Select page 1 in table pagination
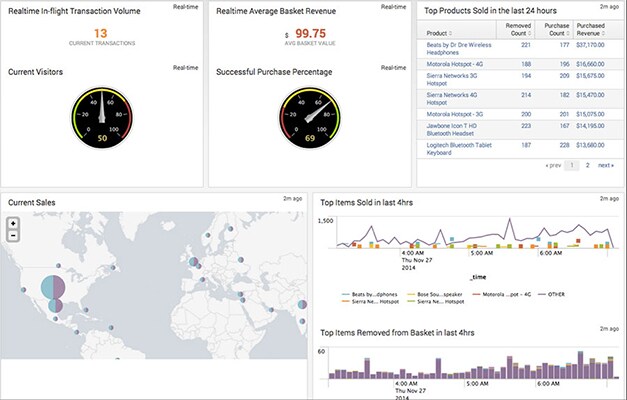Viewport: 627px width, 400px height. (x=571, y=164)
